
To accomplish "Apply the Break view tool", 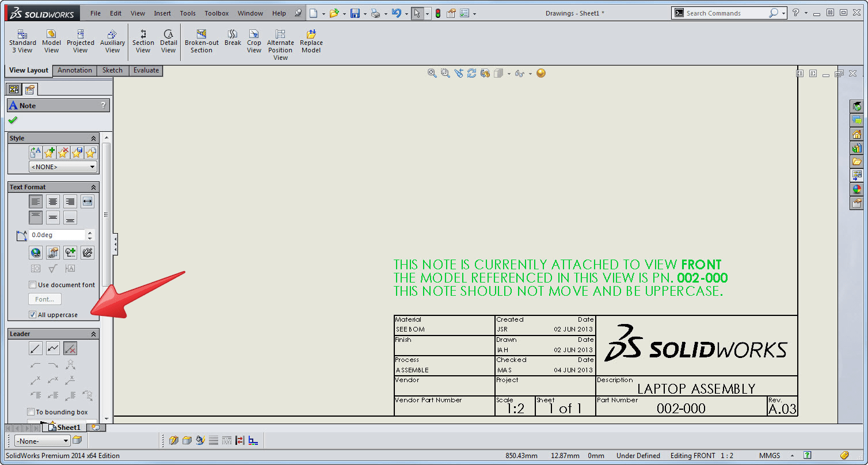I will tap(233, 38).
